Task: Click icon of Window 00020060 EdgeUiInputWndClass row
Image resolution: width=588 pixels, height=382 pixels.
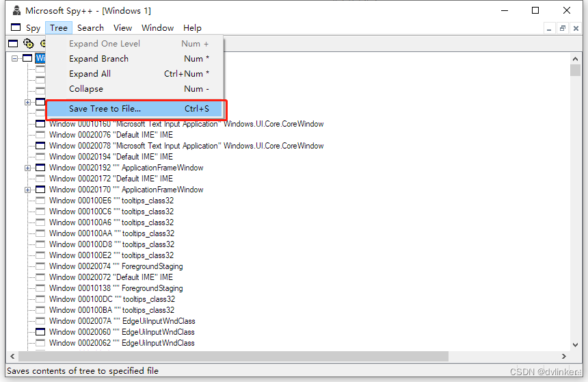Action: 40,332
